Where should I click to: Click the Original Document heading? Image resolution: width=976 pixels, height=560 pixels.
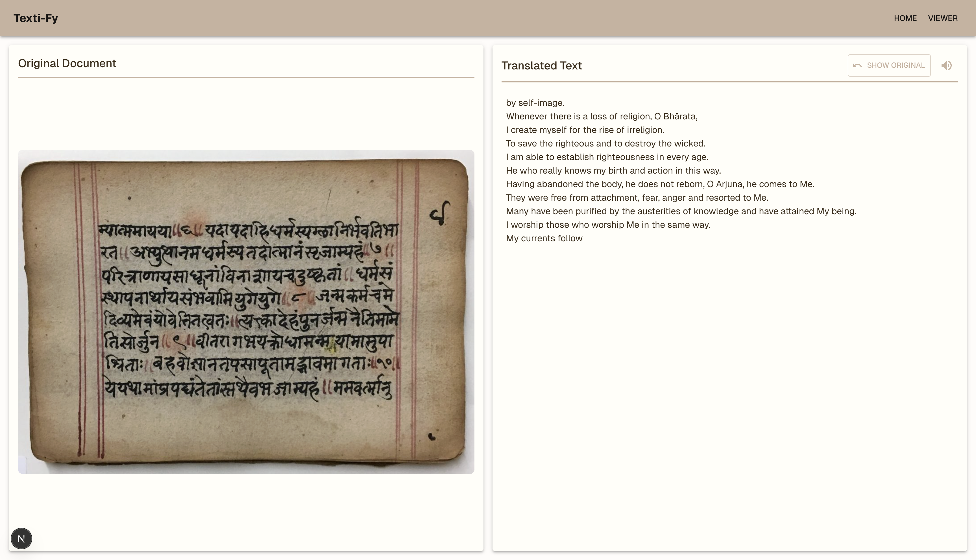click(x=67, y=63)
